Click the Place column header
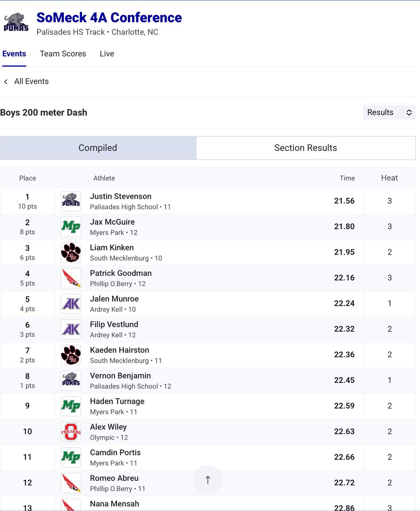The height and width of the screenshot is (511, 420). click(28, 178)
